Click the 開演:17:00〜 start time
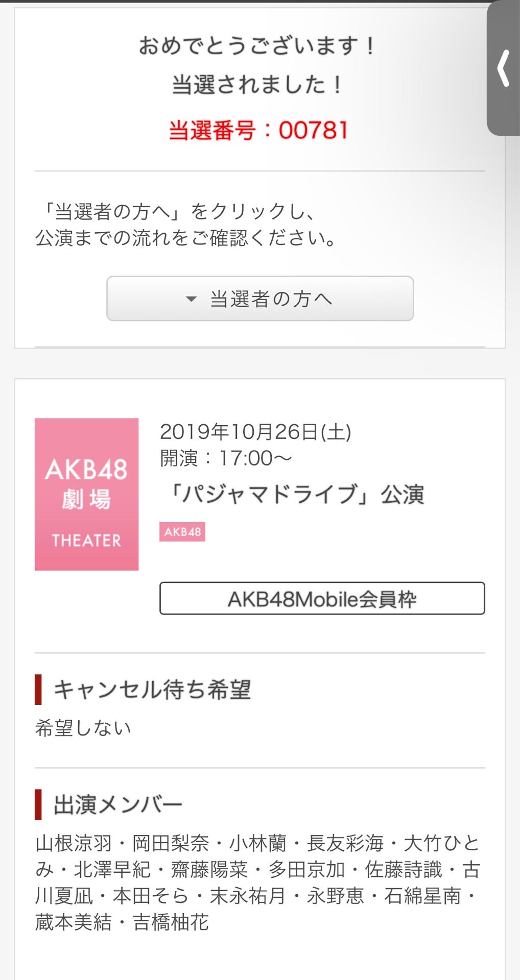Image resolution: width=520 pixels, height=980 pixels. pos(226,458)
